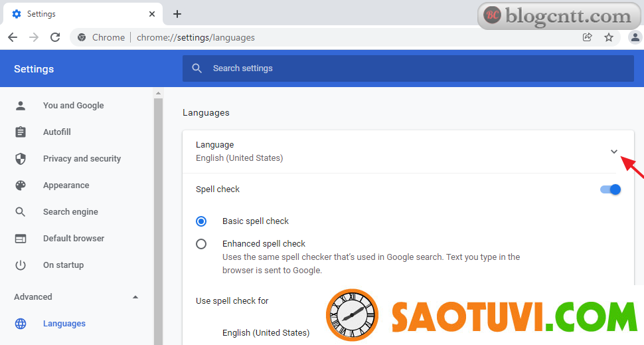The image size is (644, 345).
Task: Turn off the Spell check toggle
Action: pos(610,189)
